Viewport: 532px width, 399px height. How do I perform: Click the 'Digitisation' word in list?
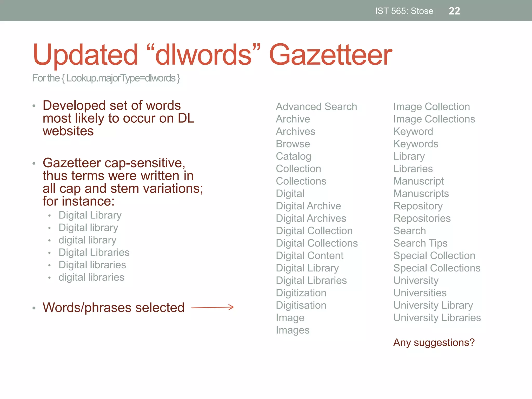(301, 305)
